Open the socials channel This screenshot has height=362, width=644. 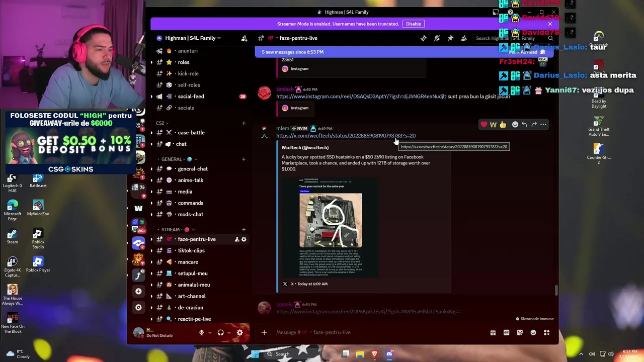[201, 108]
